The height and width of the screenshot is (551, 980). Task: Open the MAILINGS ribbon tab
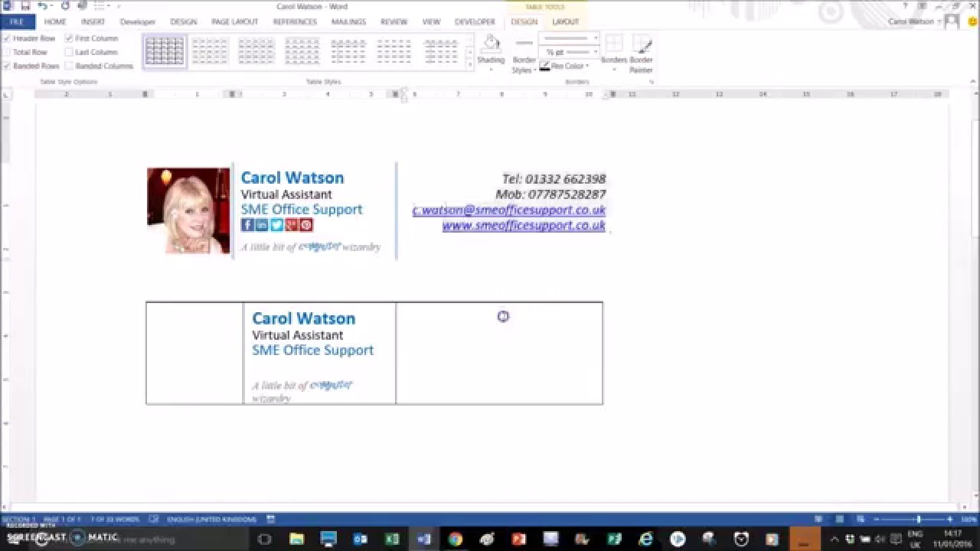click(x=349, y=21)
